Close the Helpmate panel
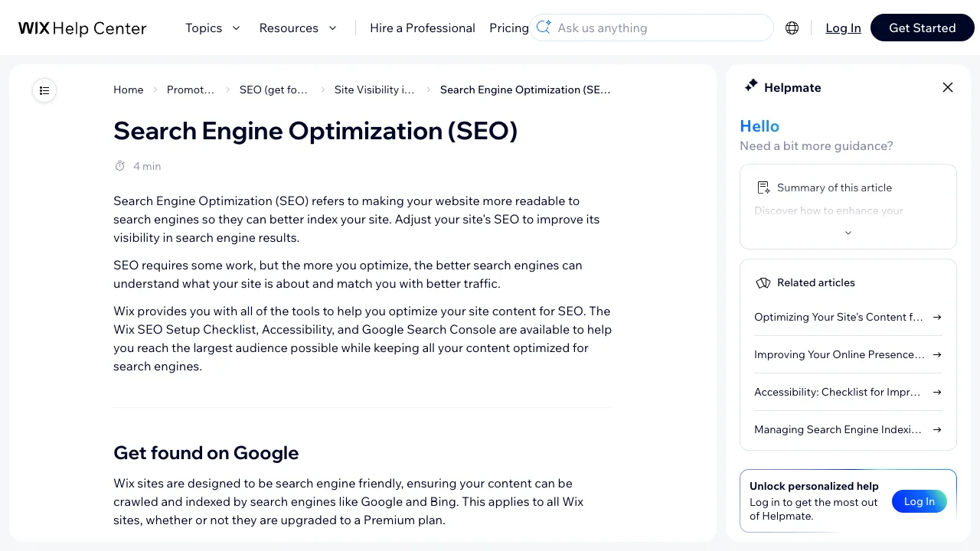Image resolution: width=980 pixels, height=551 pixels. pos(948,87)
